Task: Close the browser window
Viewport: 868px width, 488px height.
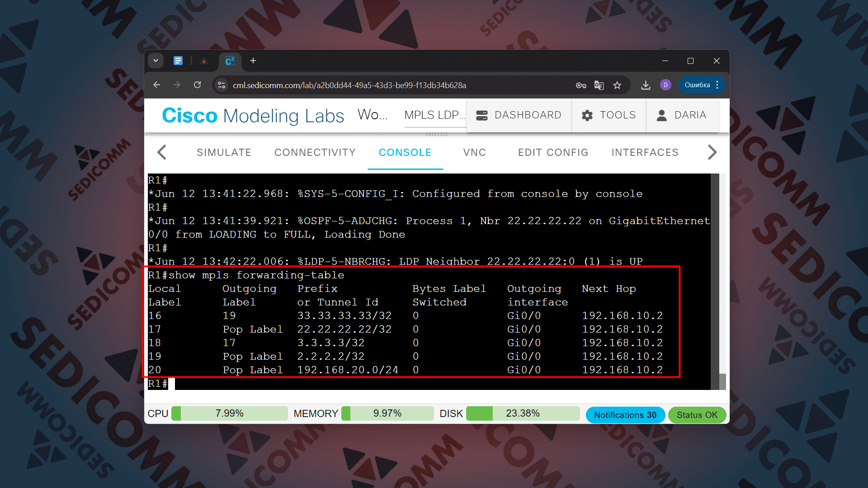Action: [717, 61]
